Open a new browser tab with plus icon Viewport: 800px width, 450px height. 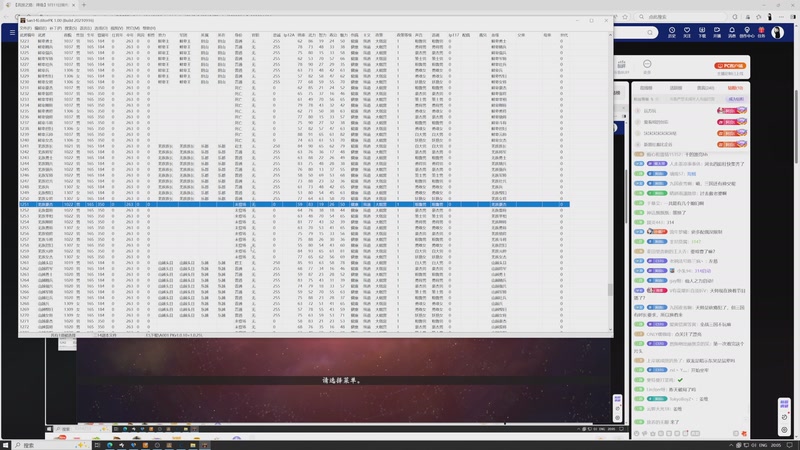[x=84, y=5]
